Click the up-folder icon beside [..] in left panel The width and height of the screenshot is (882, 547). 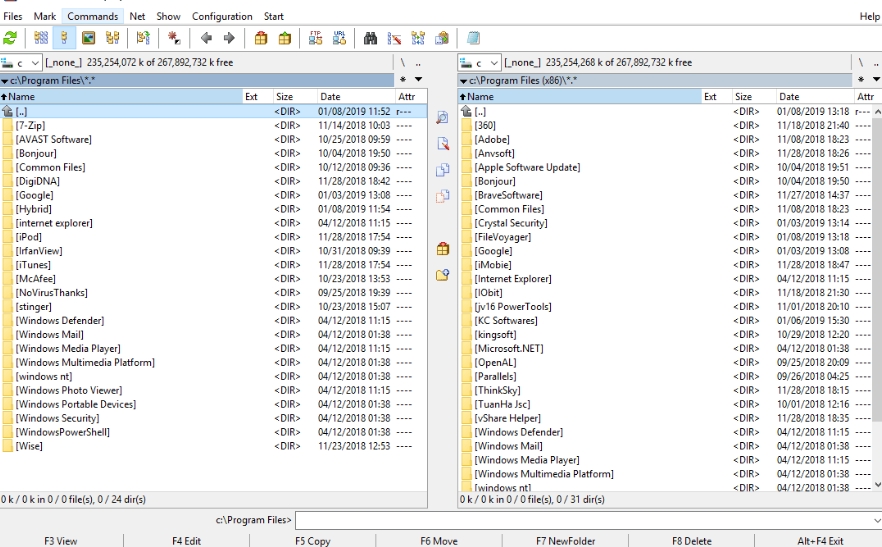pos(7,111)
